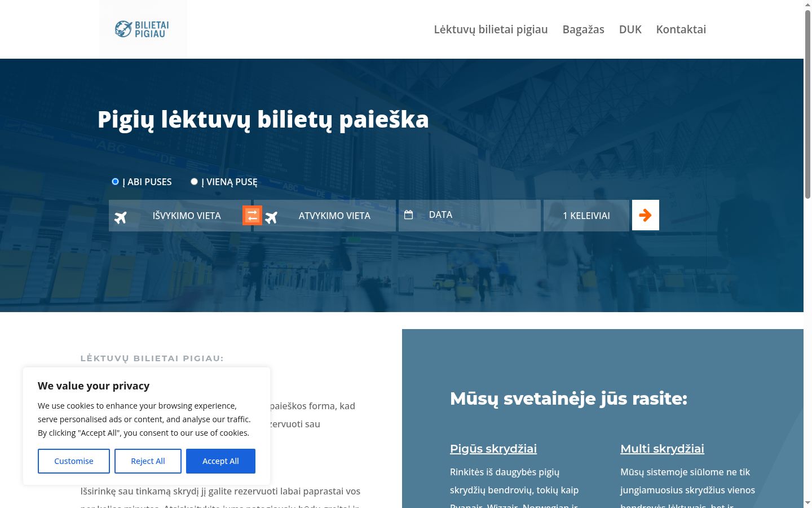This screenshot has height=508, width=812.
Task: Open the Data date picker field
Action: [470, 216]
